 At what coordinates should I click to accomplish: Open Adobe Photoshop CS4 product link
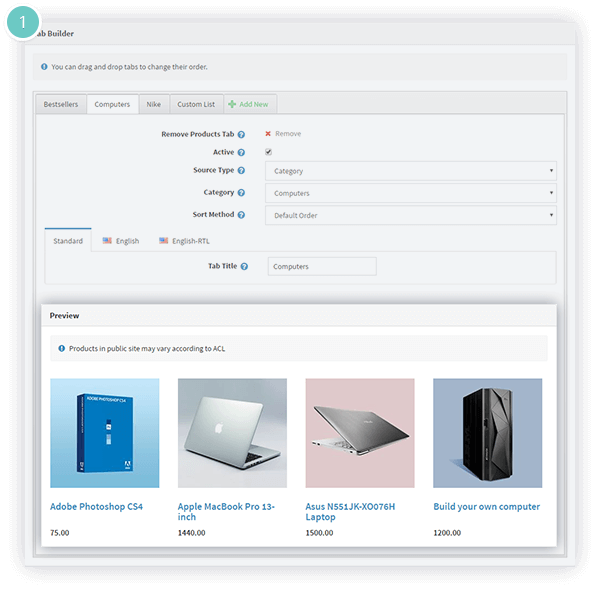96,507
